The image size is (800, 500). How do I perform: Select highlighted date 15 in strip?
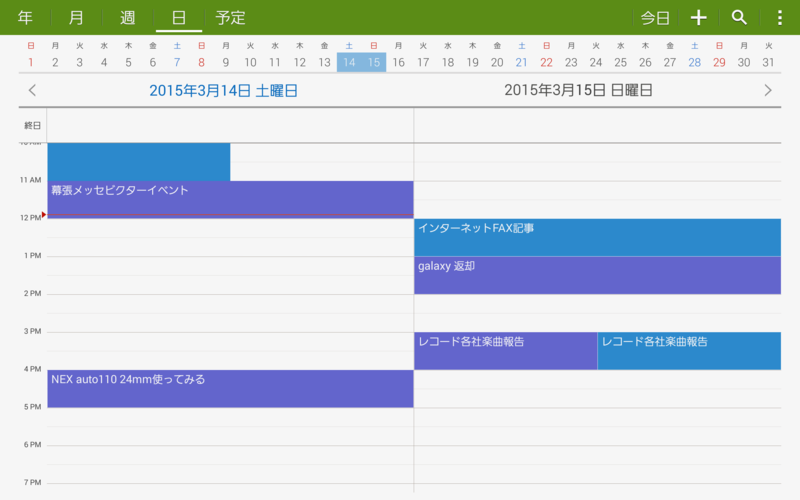(374, 62)
